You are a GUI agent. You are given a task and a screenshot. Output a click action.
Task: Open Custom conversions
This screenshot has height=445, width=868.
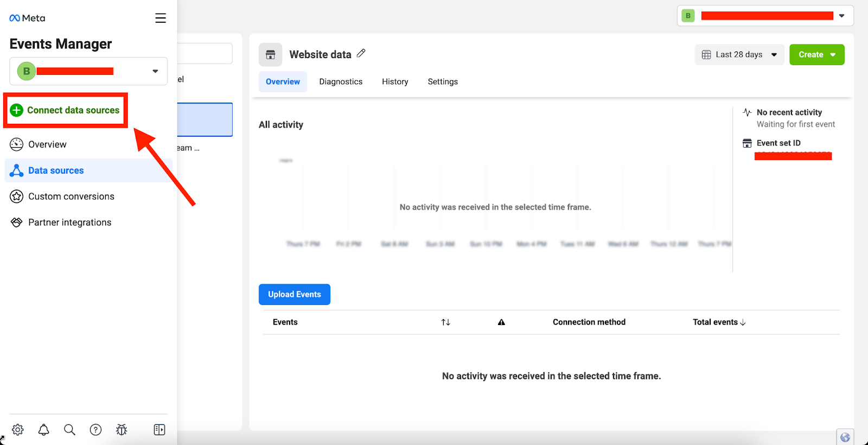pos(88,196)
